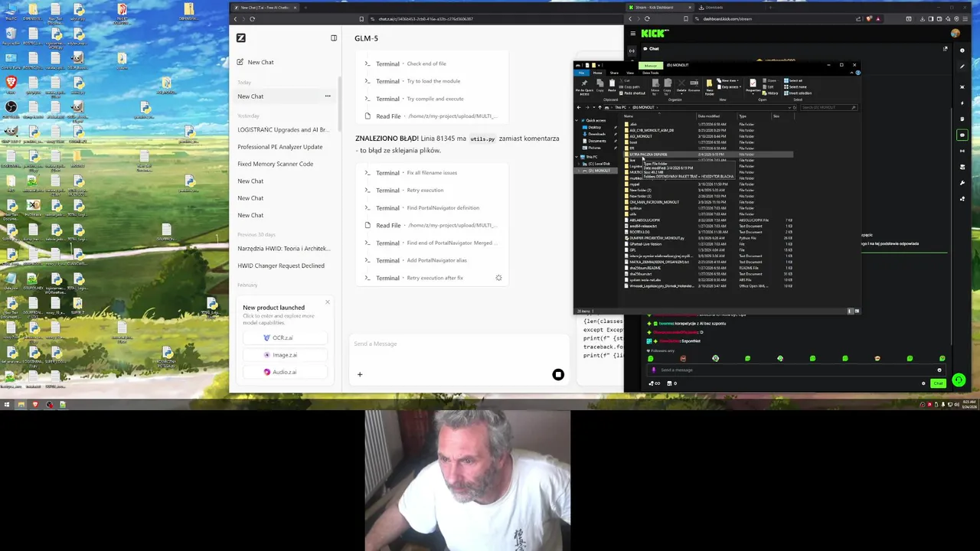Click Explorer Up one level arrow
This screenshot has width=980, height=551.
tap(599, 107)
